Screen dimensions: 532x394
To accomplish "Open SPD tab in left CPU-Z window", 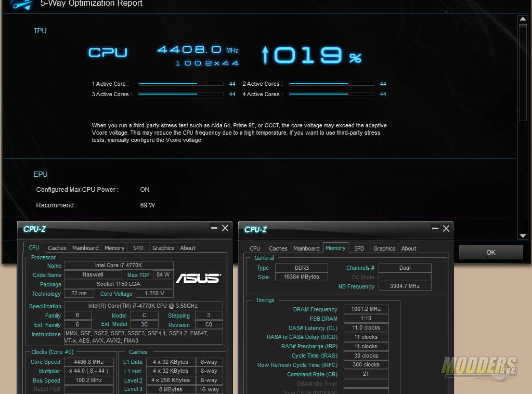I will tap(138, 248).
